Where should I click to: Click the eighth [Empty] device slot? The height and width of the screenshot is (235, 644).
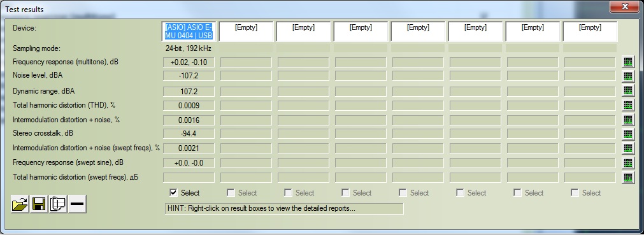pos(590,31)
